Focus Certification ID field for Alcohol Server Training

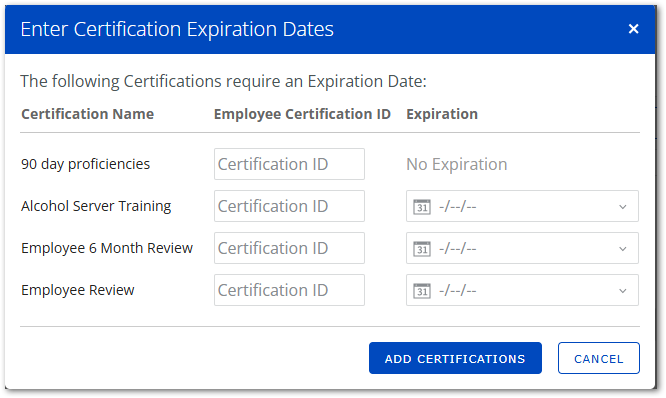289,206
